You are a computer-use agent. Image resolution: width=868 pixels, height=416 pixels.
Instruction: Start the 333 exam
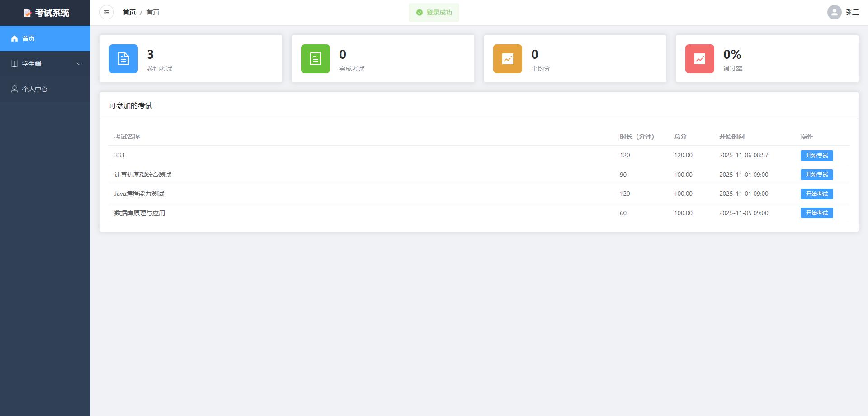816,155
